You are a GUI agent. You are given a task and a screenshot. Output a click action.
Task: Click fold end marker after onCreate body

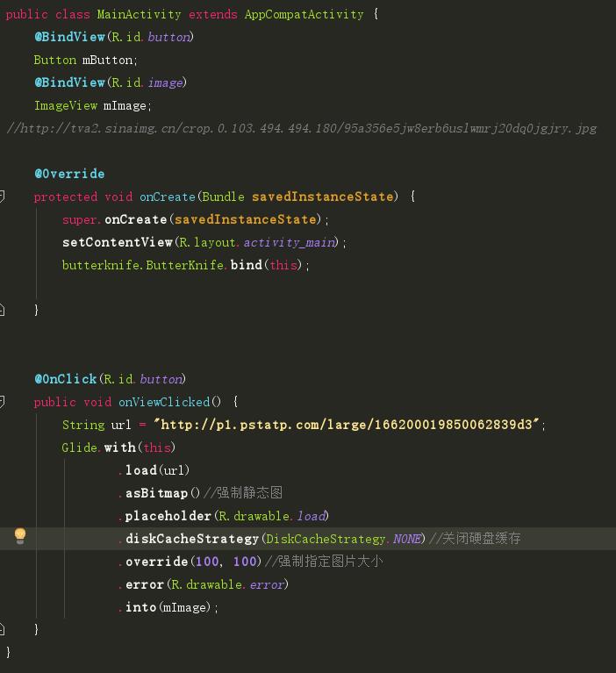coord(3,310)
